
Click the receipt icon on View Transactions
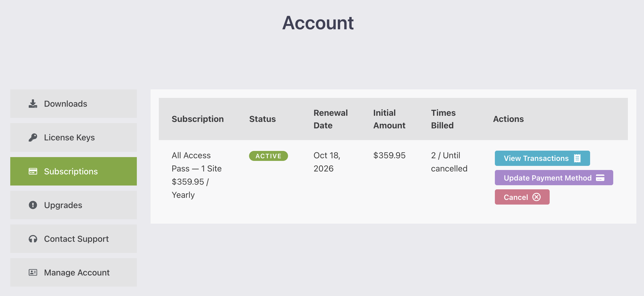[577, 158]
